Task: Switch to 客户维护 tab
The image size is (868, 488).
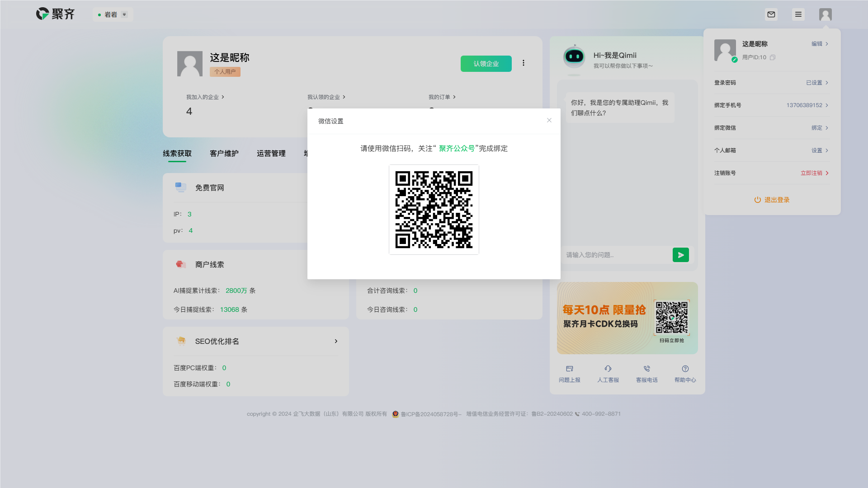Action: [224, 154]
